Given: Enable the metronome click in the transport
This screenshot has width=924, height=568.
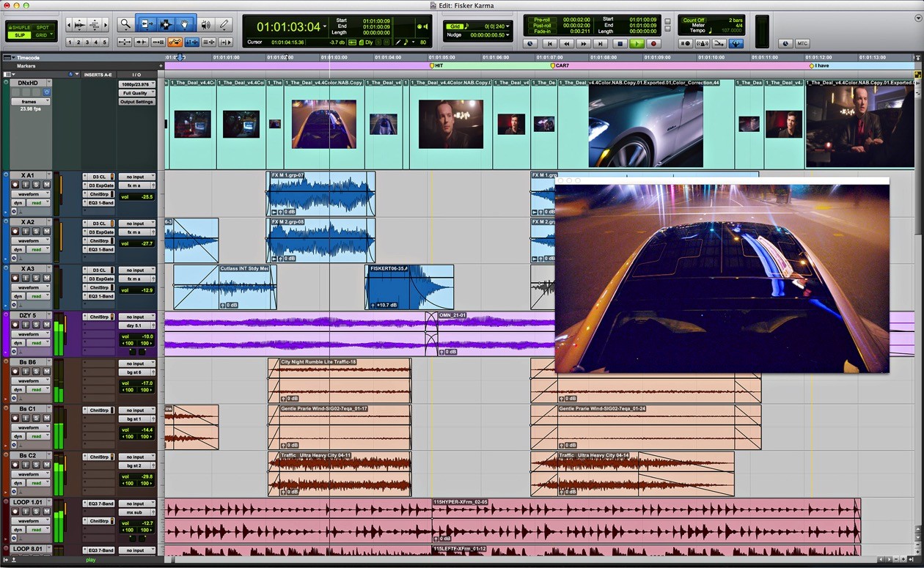Looking at the screenshot, I should pos(702,44).
